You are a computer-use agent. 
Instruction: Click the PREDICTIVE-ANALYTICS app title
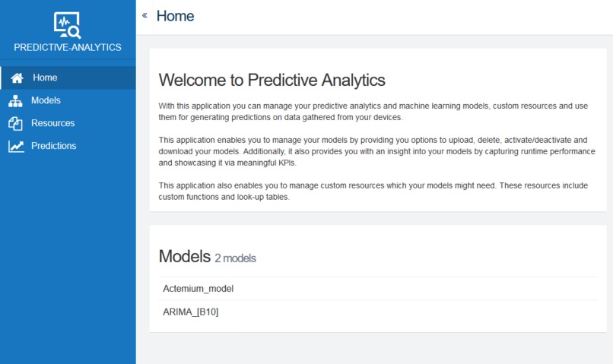68,47
